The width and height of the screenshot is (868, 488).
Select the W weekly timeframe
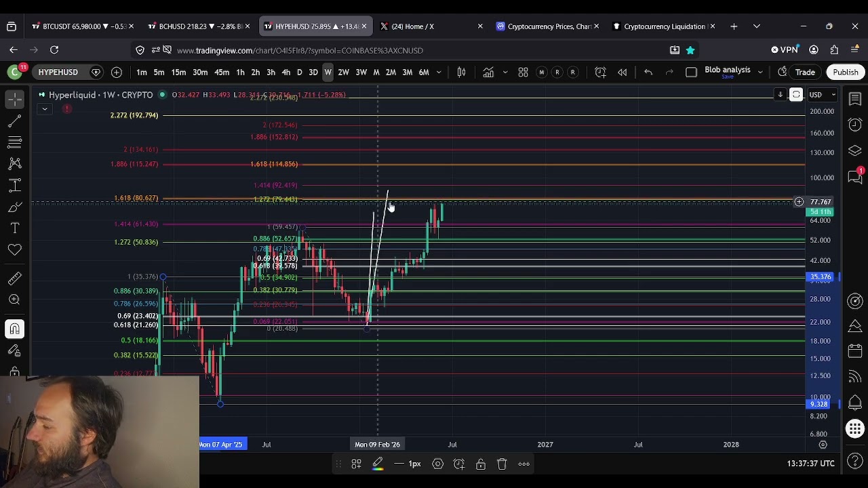coord(328,73)
